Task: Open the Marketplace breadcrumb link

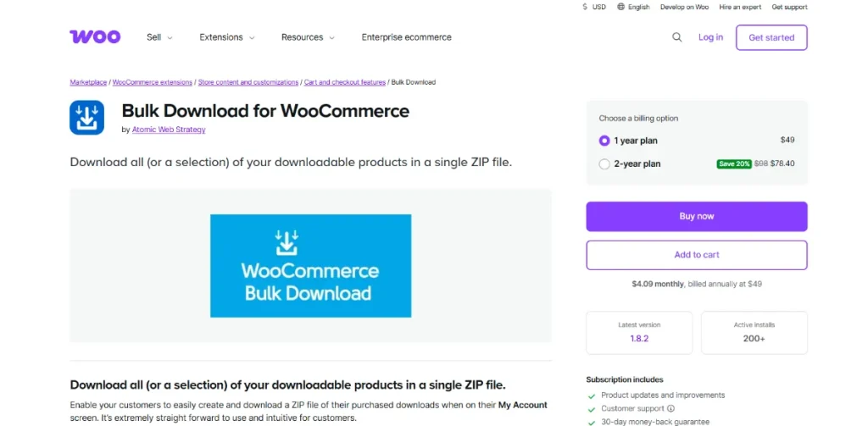Action: pos(88,82)
